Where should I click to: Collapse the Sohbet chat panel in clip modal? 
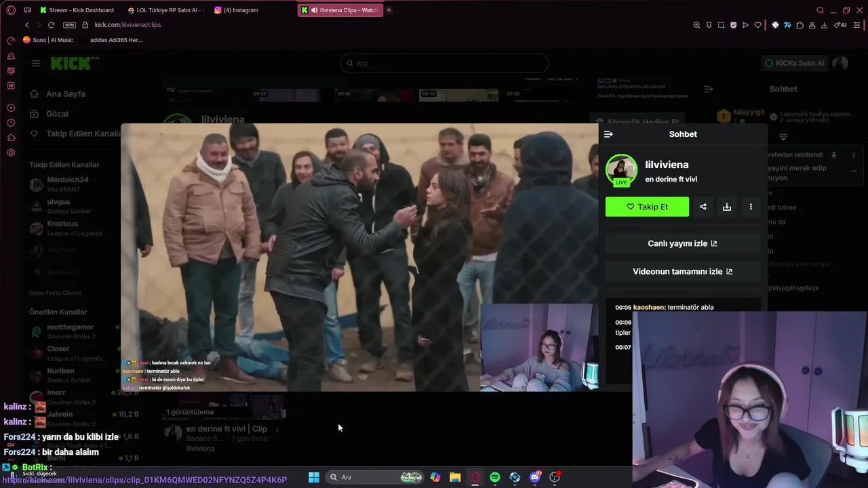(x=608, y=134)
